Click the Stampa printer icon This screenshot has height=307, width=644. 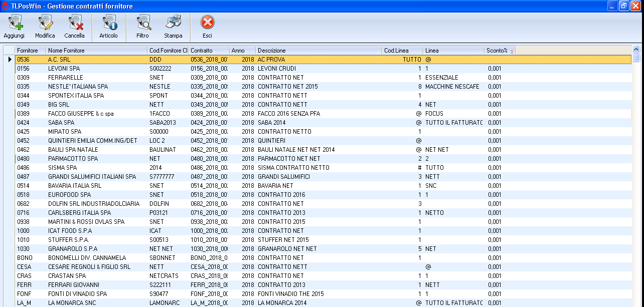click(x=173, y=23)
